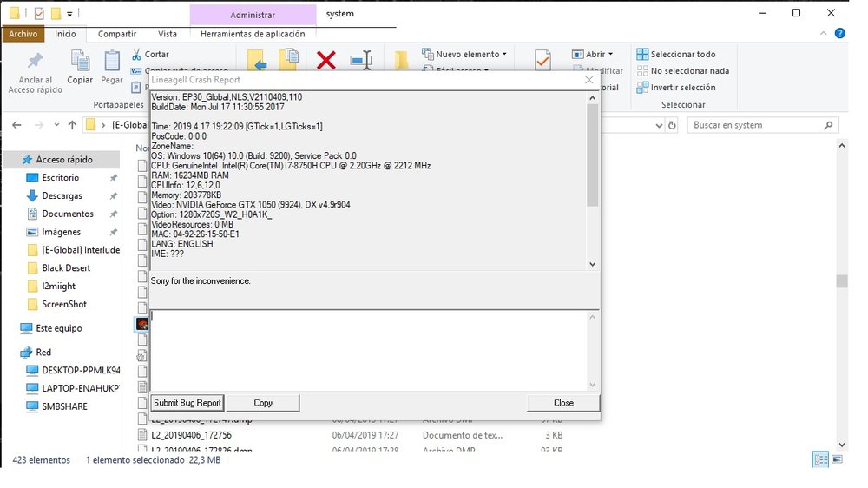
Task: Open the Abrir dropdown arrow
Action: point(610,55)
